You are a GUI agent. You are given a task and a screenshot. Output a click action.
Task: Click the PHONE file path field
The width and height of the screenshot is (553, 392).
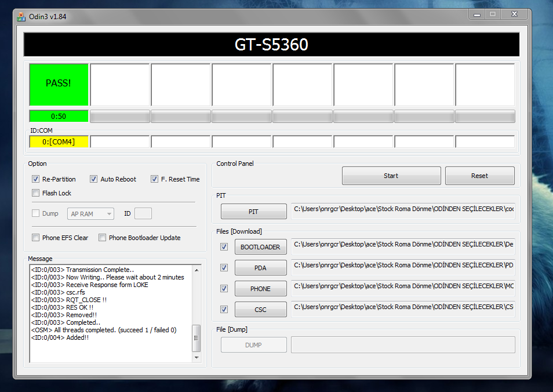pos(403,288)
